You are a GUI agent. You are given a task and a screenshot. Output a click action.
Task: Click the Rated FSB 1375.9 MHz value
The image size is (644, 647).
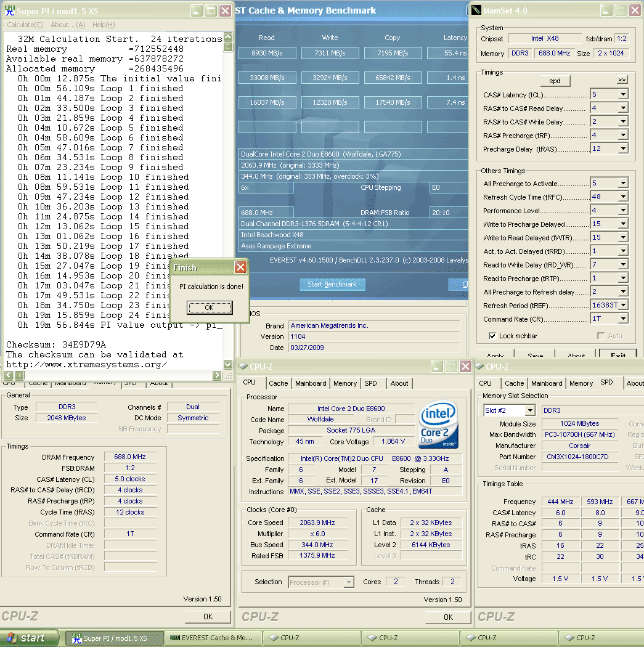[317, 555]
